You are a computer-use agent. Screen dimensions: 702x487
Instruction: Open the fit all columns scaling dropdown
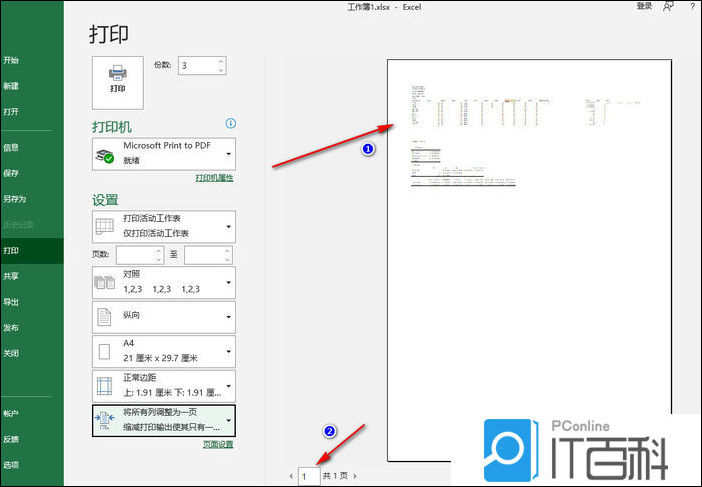tap(164, 420)
